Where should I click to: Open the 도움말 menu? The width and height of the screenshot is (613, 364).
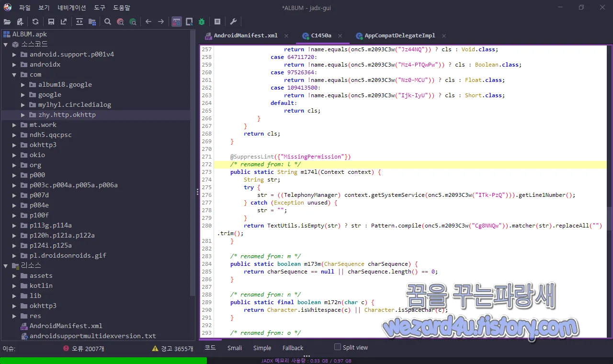point(122,8)
